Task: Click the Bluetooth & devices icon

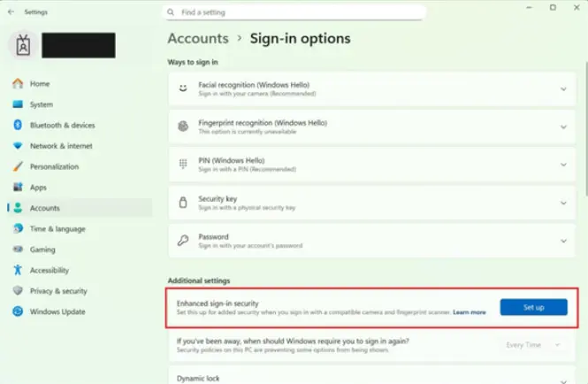Action: point(17,126)
